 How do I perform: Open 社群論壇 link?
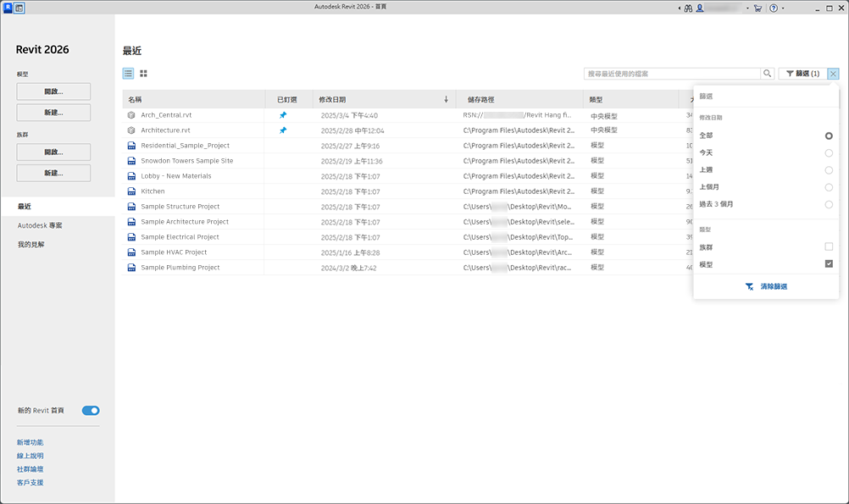point(30,468)
